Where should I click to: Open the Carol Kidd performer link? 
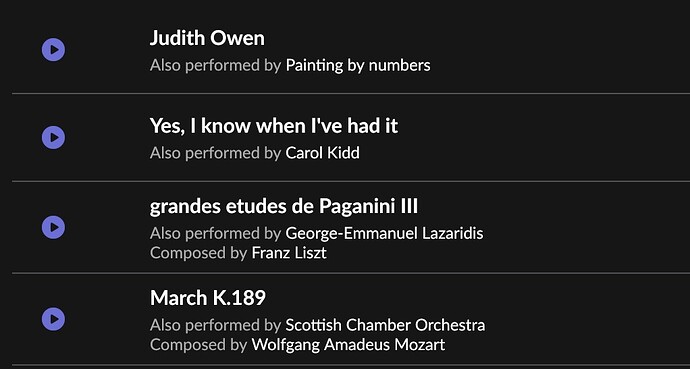[x=323, y=153]
